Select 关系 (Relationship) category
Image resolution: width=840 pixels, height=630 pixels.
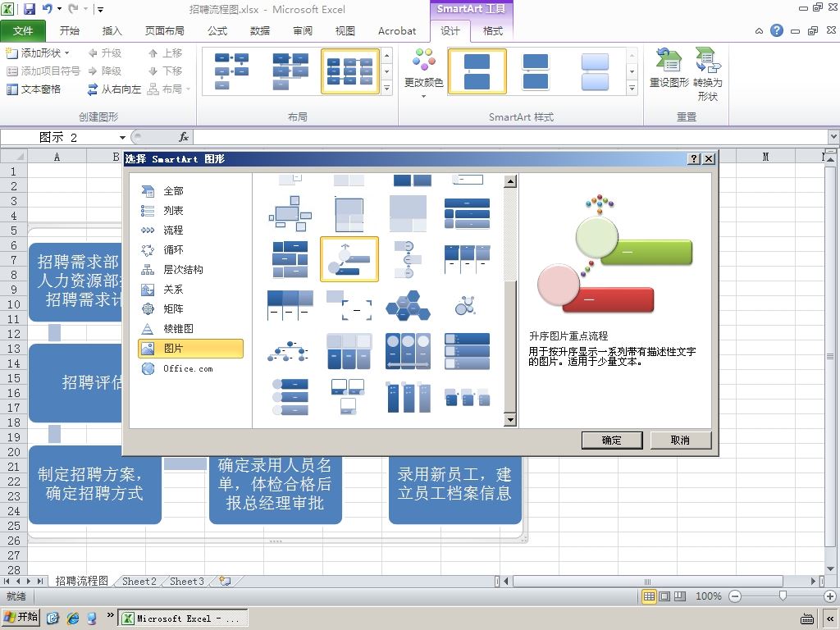190,290
